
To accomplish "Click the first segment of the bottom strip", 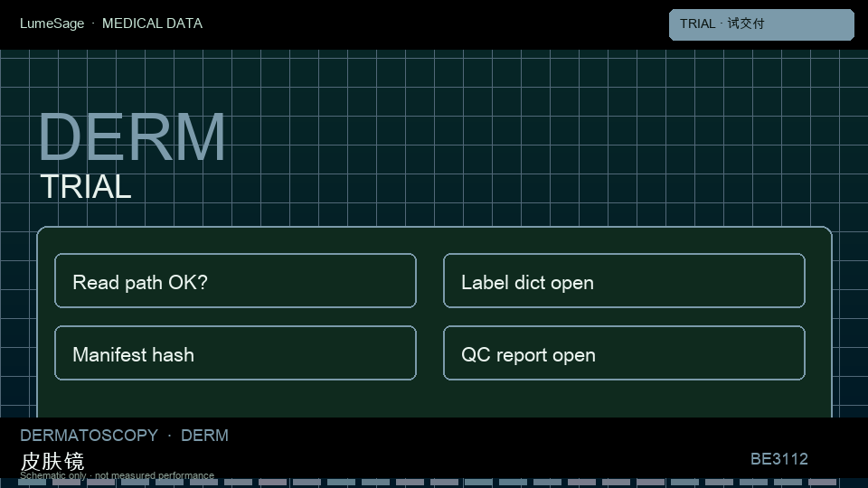I will click(33, 483).
